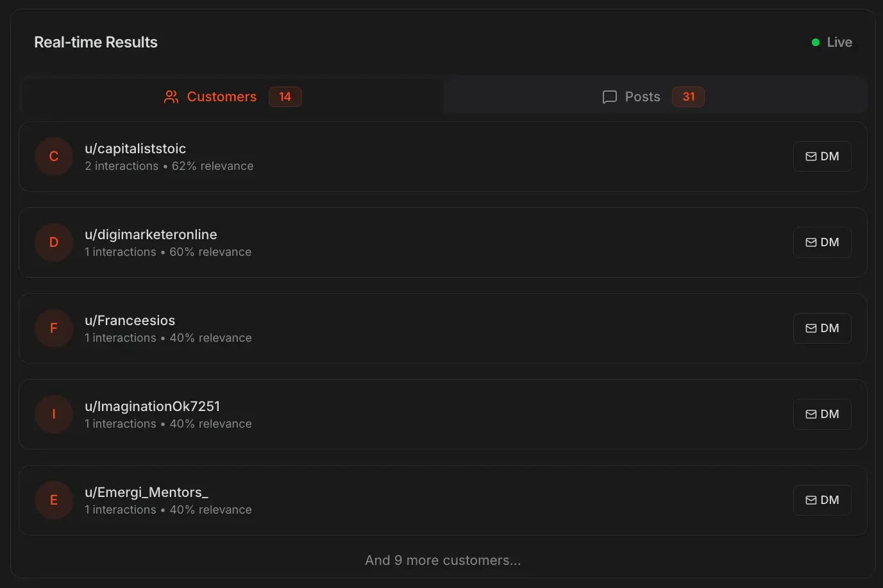Click the F avatar for u/Franceesios
The image size is (883, 588).
pos(53,328)
